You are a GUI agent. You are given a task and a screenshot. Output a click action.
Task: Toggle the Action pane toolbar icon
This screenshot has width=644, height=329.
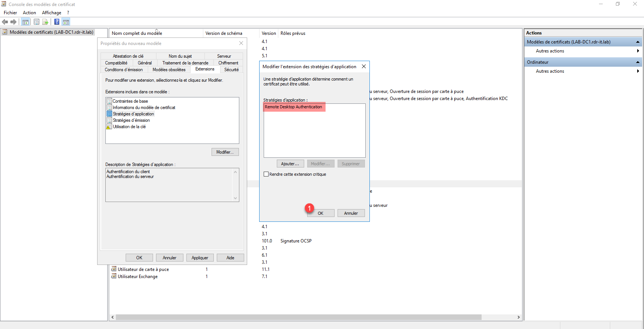click(66, 22)
